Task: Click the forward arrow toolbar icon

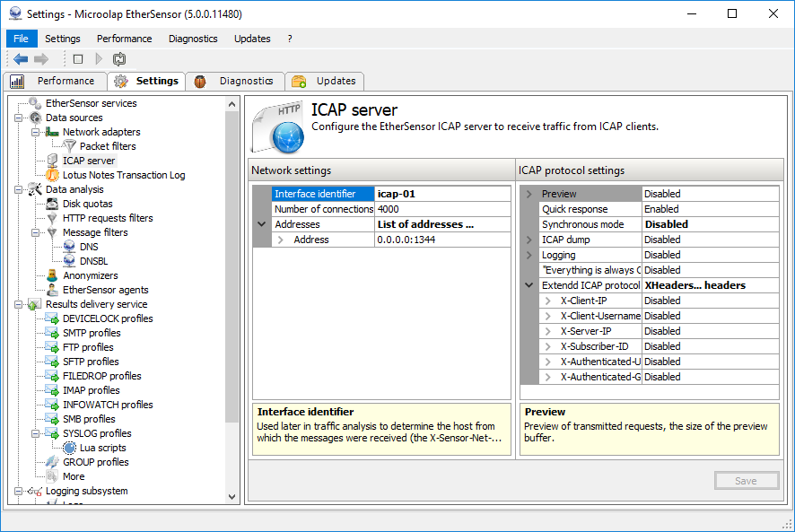Action: 41,59
